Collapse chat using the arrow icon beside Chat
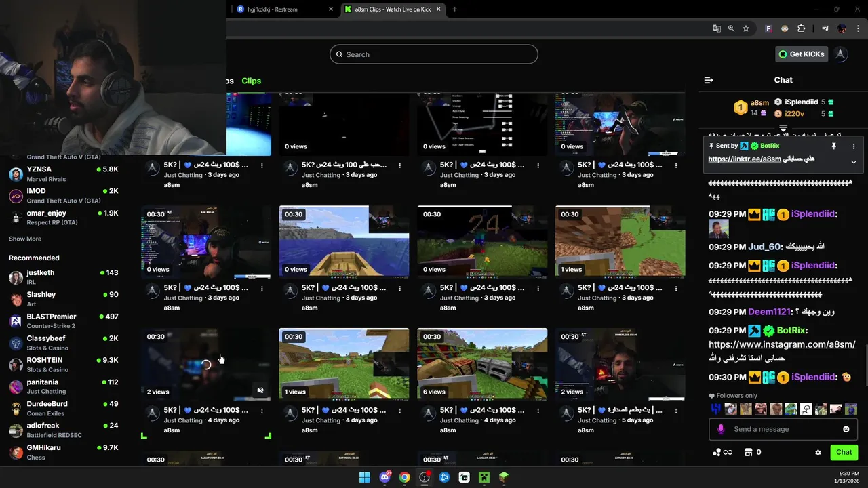The image size is (868, 488). point(709,80)
